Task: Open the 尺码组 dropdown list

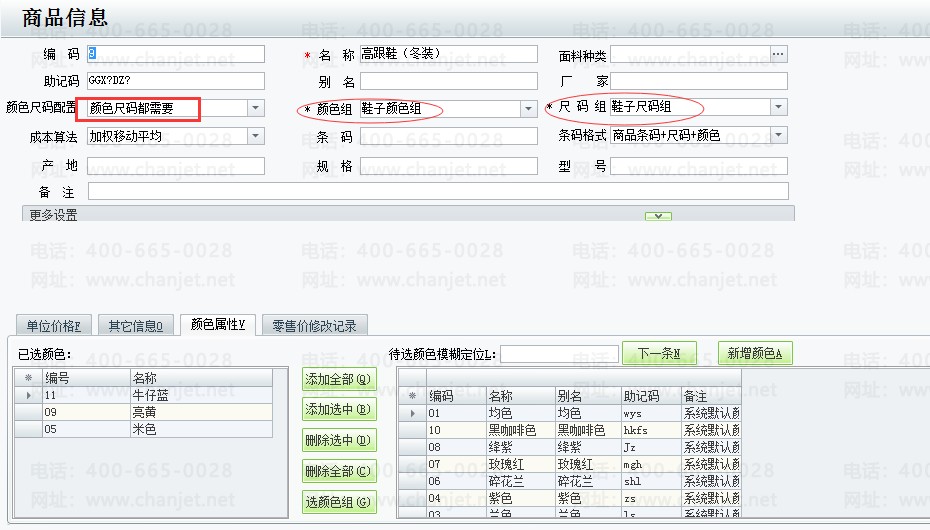Action: coord(778,108)
